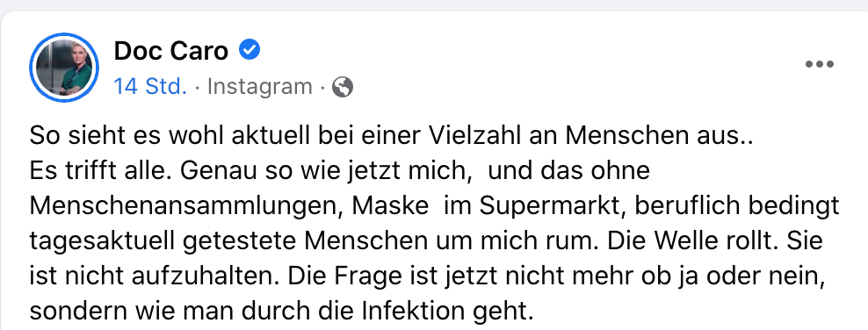Click the word 'tagesaktuell' in the post

coord(102,241)
